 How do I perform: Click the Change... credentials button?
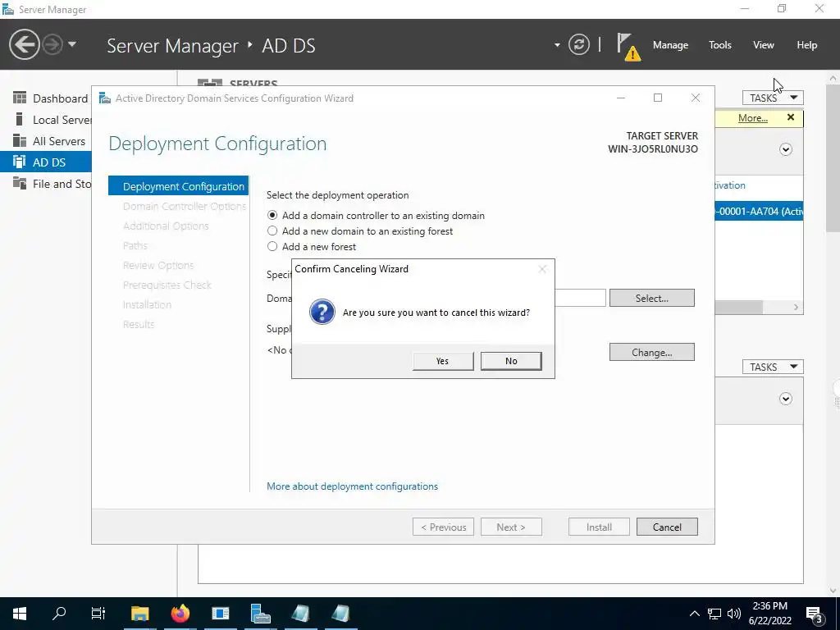point(652,352)
